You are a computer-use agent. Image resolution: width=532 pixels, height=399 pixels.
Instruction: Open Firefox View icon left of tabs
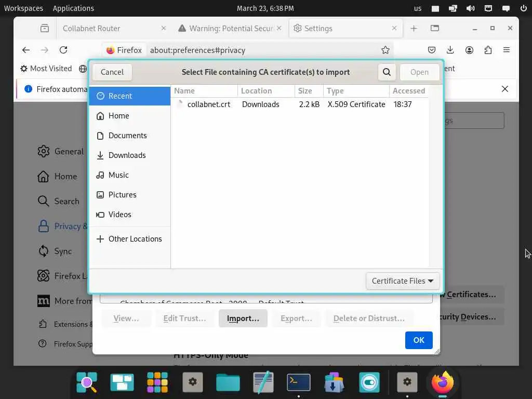(45, 29)
